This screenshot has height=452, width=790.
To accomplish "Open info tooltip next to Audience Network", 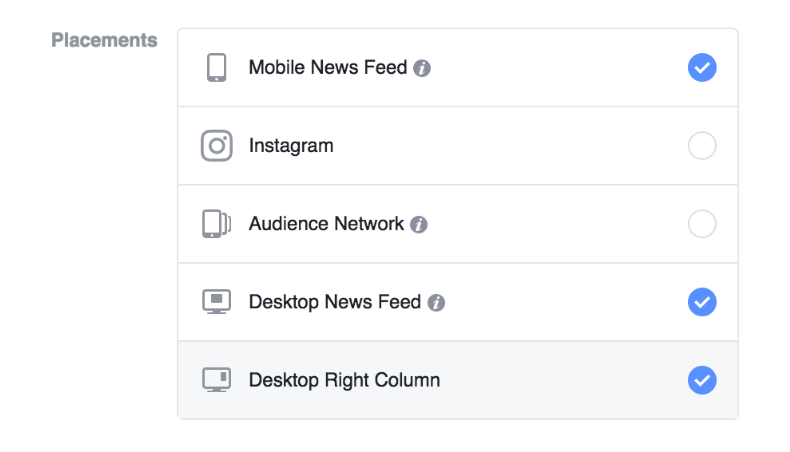I will (x=420, y=225).
